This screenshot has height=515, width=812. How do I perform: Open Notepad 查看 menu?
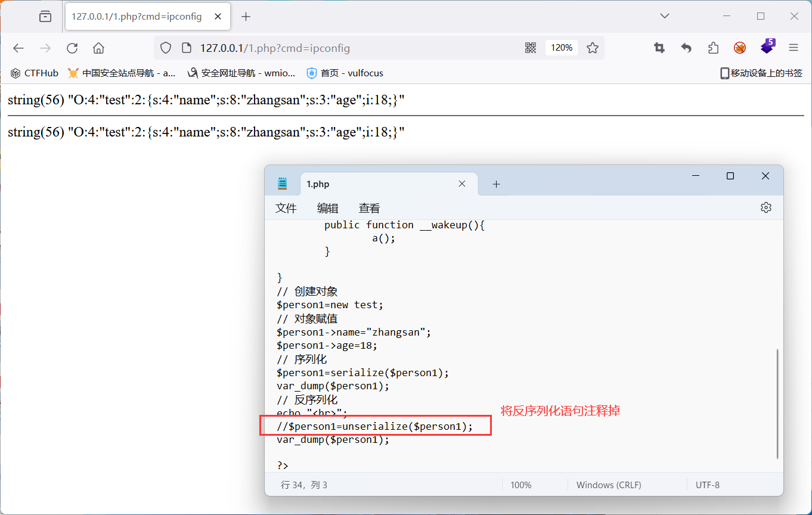coord(369,208)
